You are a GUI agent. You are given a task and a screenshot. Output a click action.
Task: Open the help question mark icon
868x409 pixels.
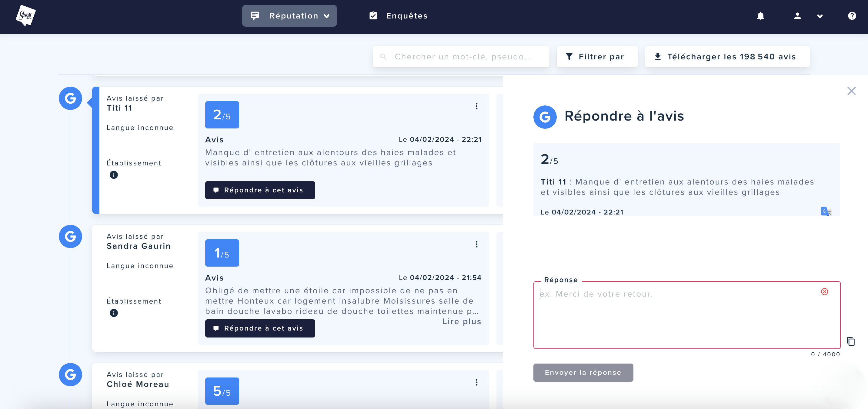click(852, 16)
